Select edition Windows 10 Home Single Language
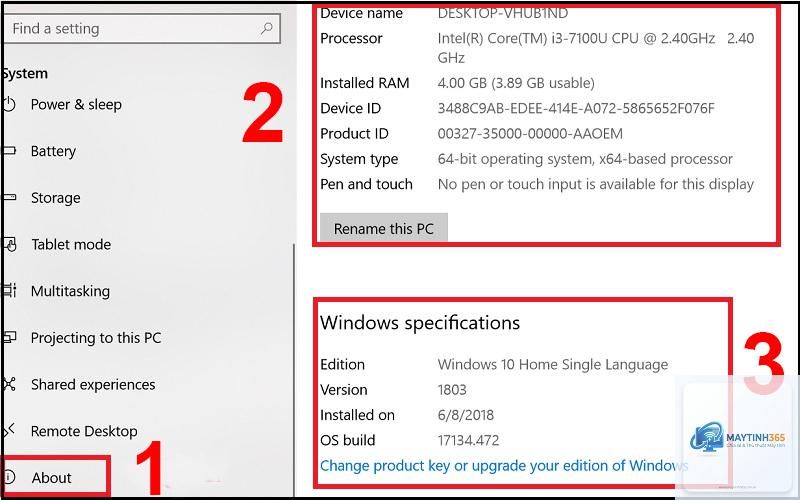 [x=553, y=365]
